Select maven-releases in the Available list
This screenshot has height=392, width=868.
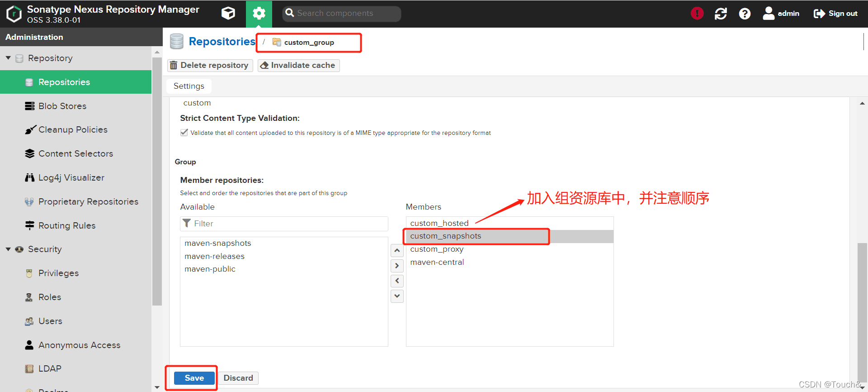tap(284, 256)
